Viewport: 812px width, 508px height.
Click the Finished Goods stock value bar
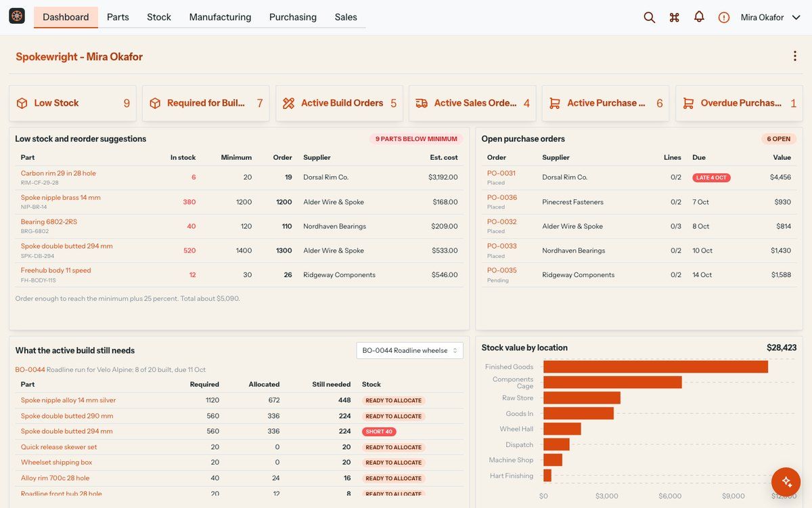pyautogui.click(x=656, y=366)
